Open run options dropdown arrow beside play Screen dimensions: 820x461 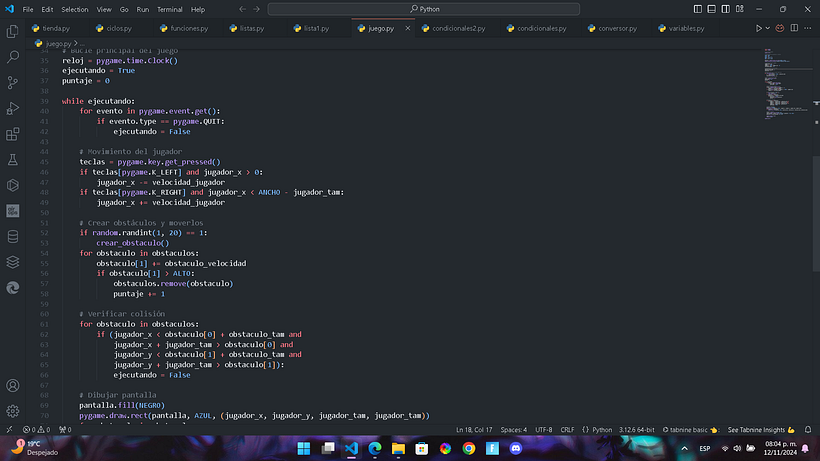coord(768,28)
